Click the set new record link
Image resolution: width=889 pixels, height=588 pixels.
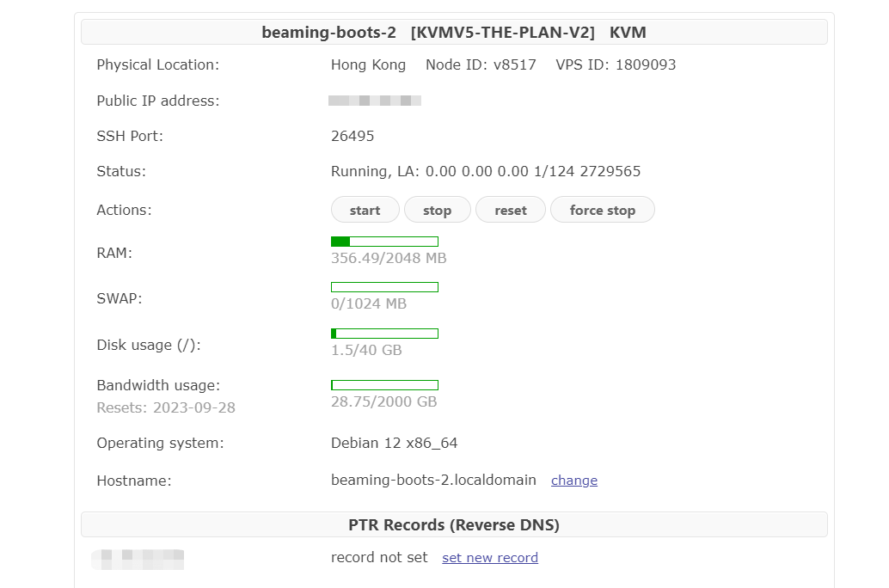tap(490, 558)
